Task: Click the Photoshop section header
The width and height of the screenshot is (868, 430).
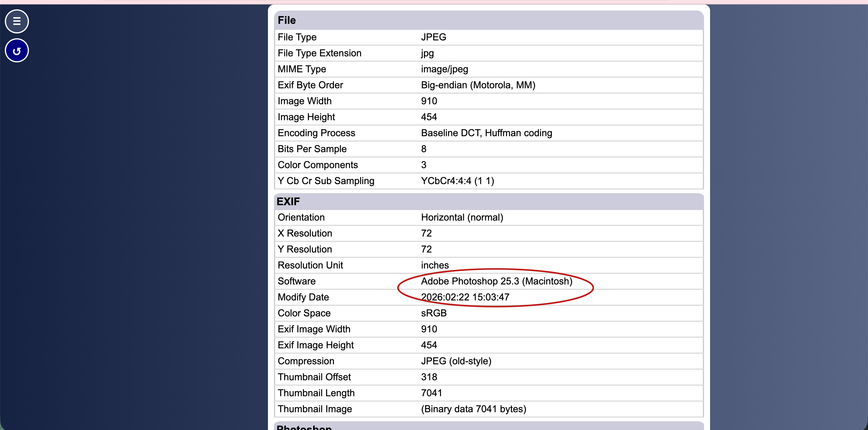Action: coord(303,427)
